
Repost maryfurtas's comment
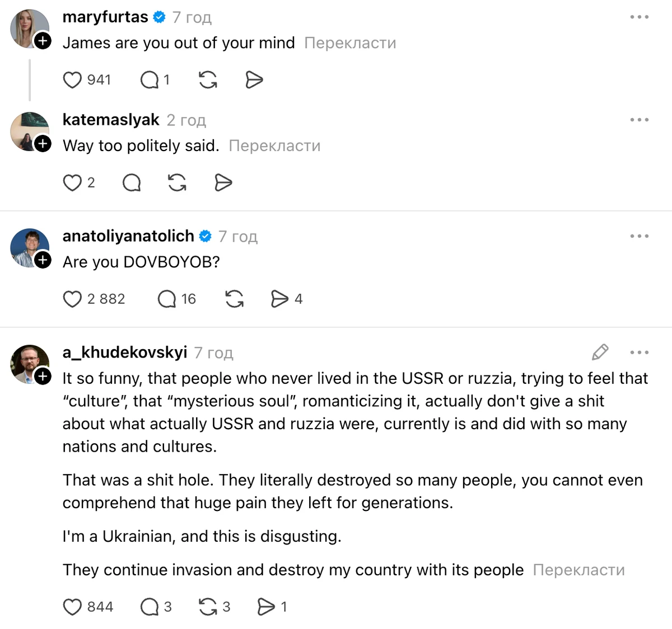207,80
